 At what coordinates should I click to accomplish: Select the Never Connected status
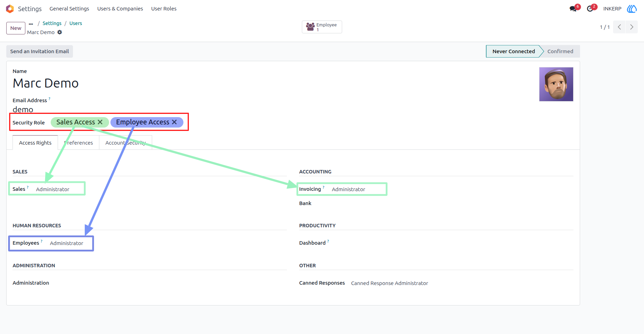[513, 51]
